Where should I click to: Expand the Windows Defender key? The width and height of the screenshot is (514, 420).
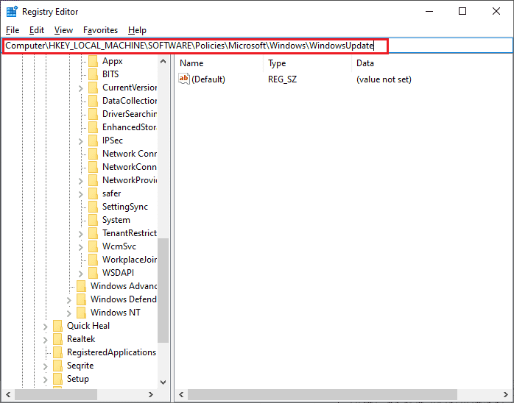pos(68,301)
